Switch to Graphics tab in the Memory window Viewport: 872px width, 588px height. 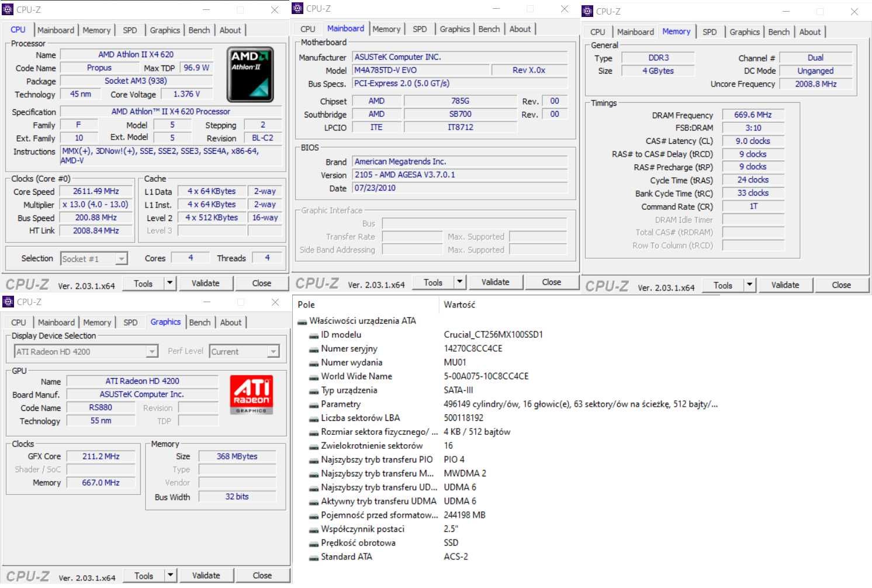point(745,32)
